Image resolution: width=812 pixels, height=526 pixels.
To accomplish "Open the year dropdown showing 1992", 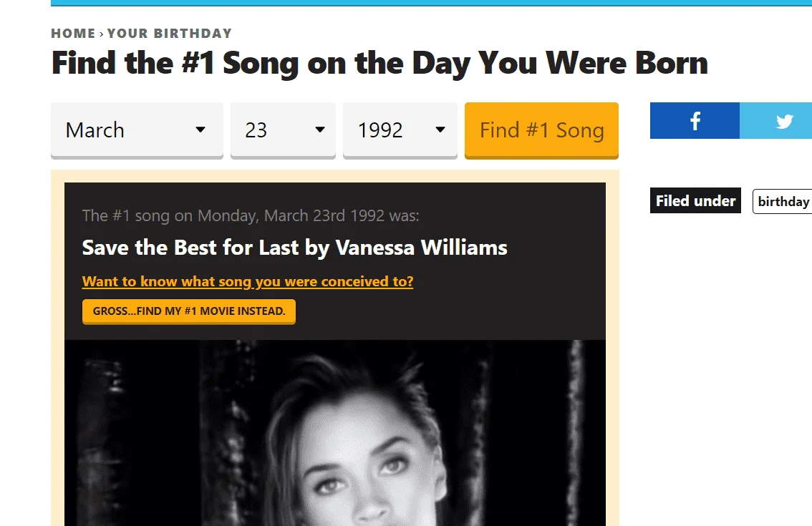I will click(x=400, y=130).
